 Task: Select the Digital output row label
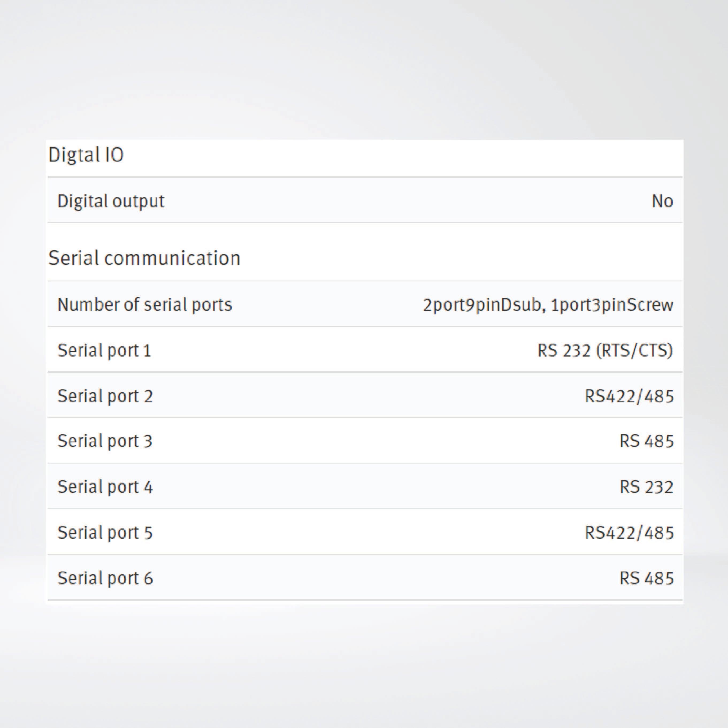coord(111,201)
